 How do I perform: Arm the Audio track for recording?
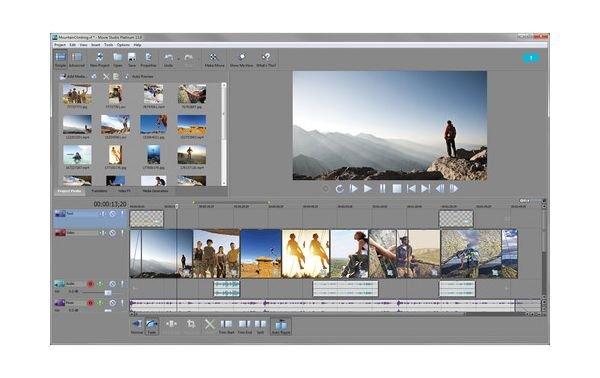[90, 284]
